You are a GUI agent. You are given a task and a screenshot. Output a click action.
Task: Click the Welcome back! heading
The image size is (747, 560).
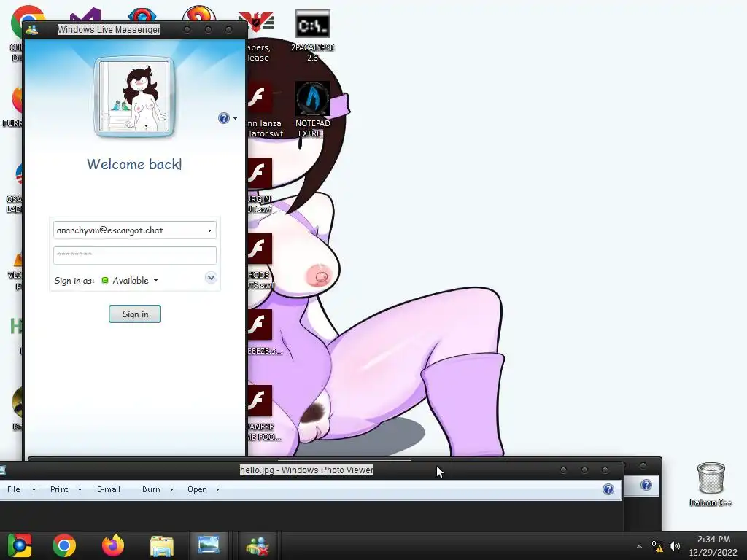click(x=134, y=164)
